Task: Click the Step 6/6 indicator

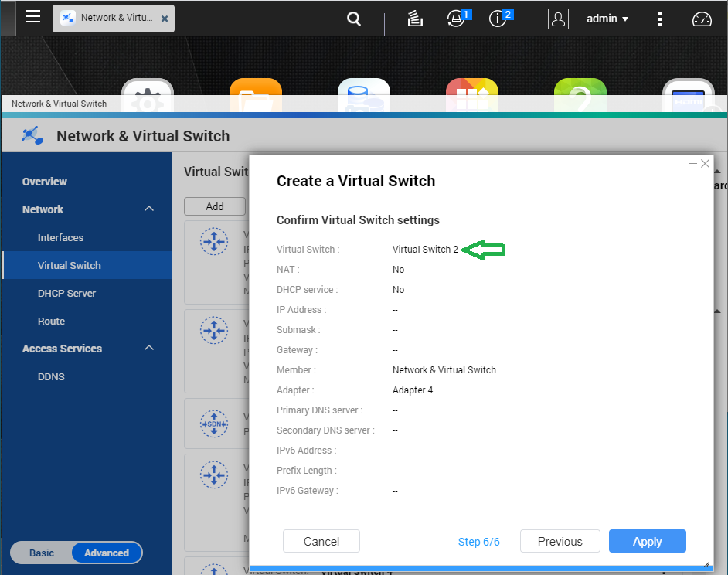Action: click(478, 542)
